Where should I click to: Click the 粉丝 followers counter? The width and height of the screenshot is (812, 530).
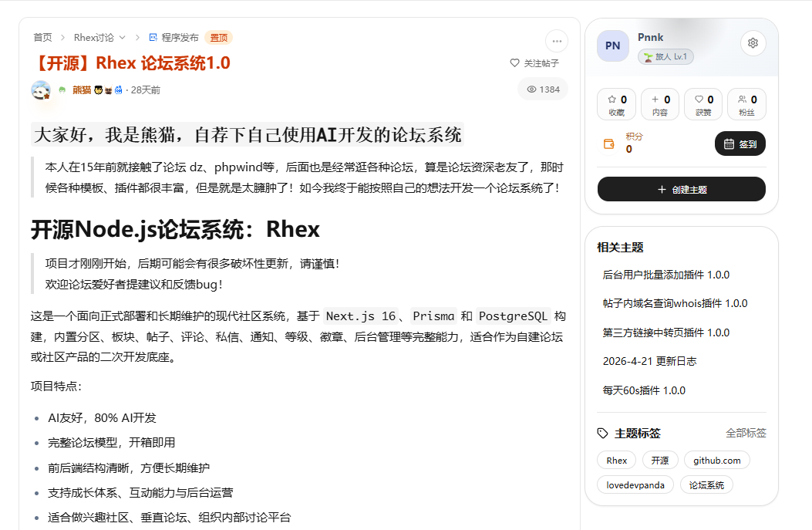(746, 104)
